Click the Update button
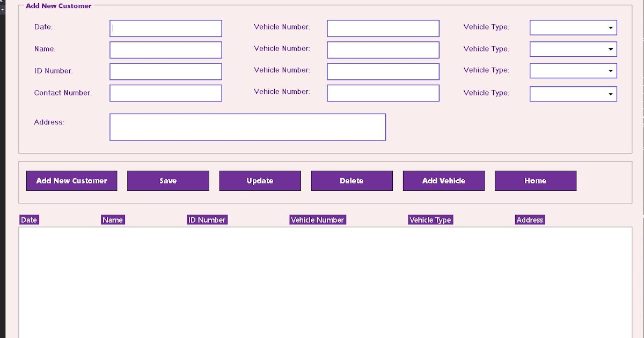Image resolution: width=644 pixels, height=338 pixels. click(x=260, y=181)
